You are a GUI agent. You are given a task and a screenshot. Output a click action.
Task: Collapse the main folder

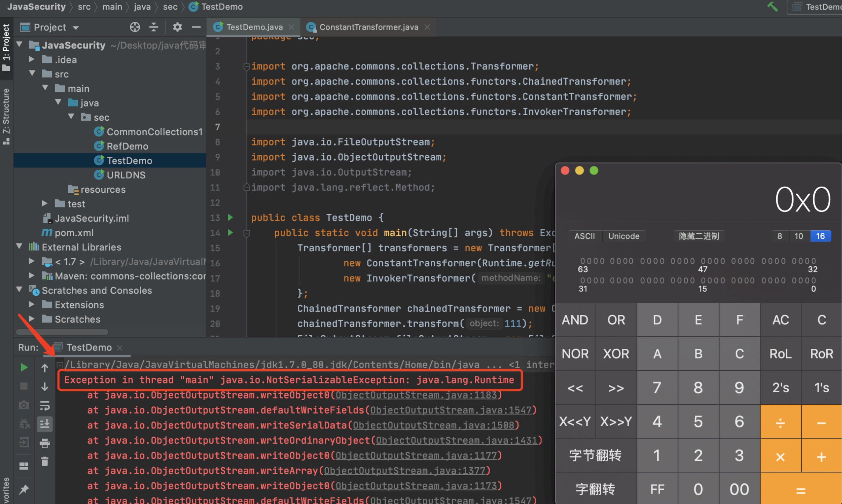tap(46, 88)
